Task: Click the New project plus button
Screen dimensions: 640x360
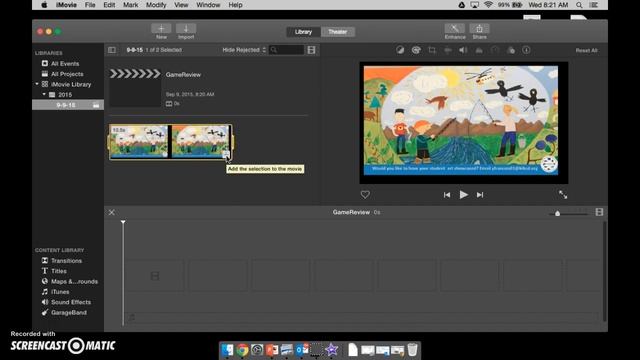Action: coord(161,29)
